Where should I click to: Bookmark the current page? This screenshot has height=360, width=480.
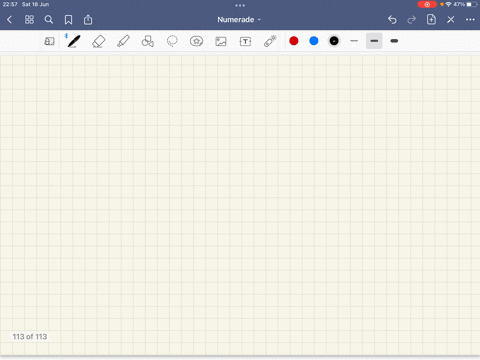pos(68,20)
